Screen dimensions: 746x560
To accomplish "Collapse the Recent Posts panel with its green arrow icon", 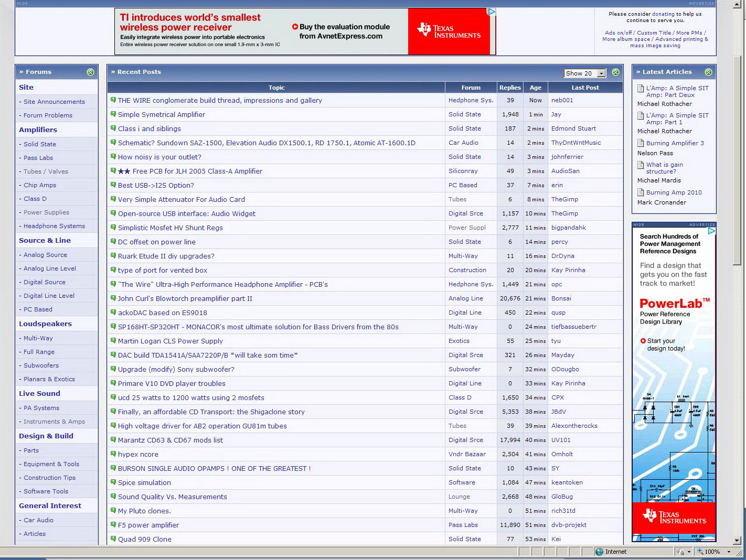I will point(615,72).
